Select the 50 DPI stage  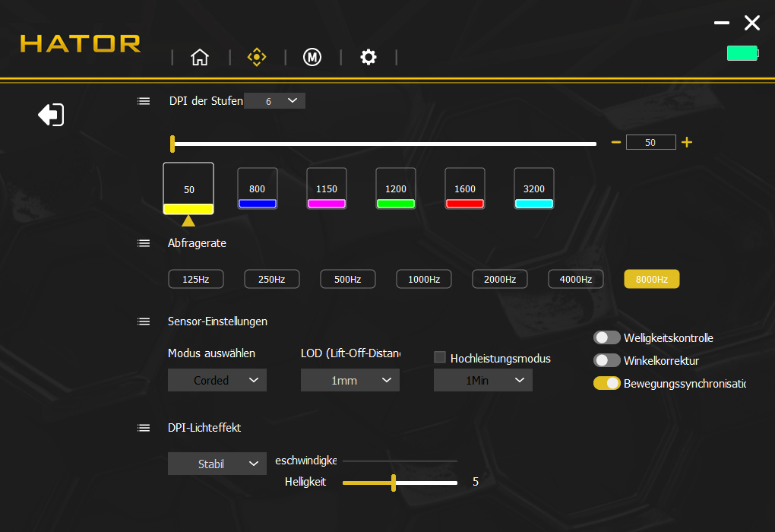[x=188, y=188]
